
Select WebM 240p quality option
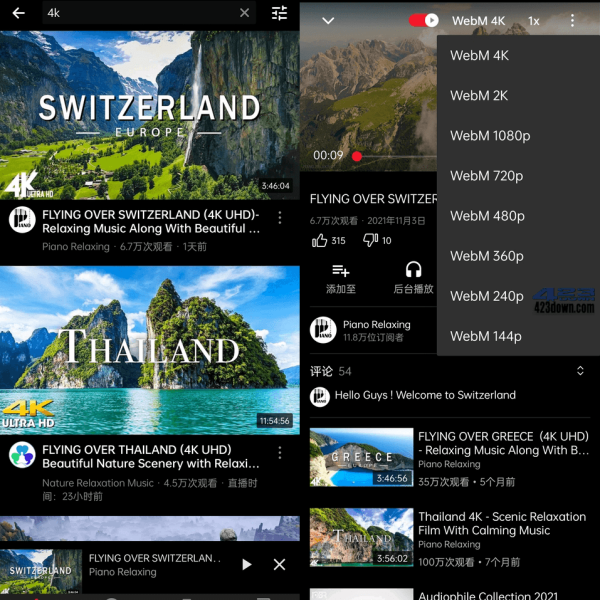[518, 297]
